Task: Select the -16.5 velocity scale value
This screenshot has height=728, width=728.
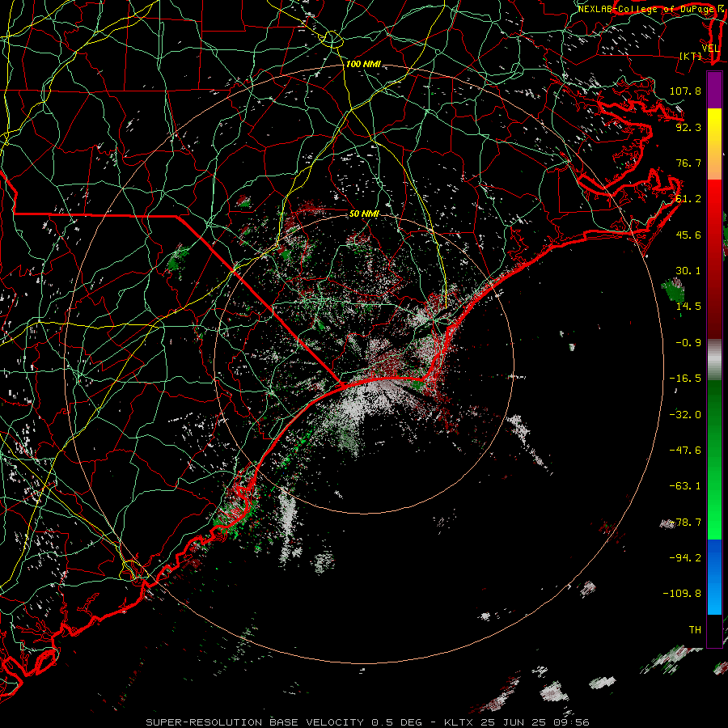Action: point(685,379)
